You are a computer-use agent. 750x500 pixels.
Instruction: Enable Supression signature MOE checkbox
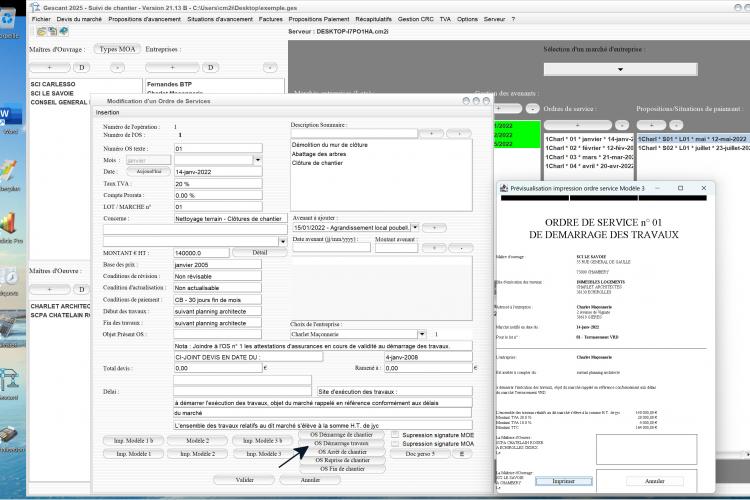pyautogui.click(x=395, y=435)
